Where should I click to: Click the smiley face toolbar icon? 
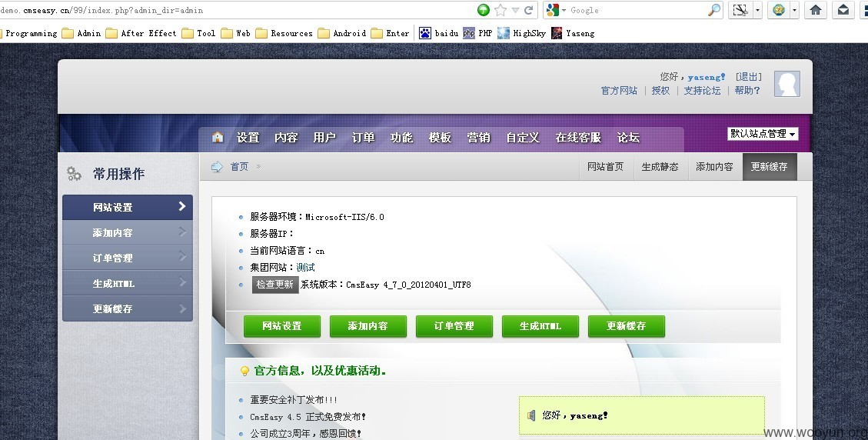779,10
